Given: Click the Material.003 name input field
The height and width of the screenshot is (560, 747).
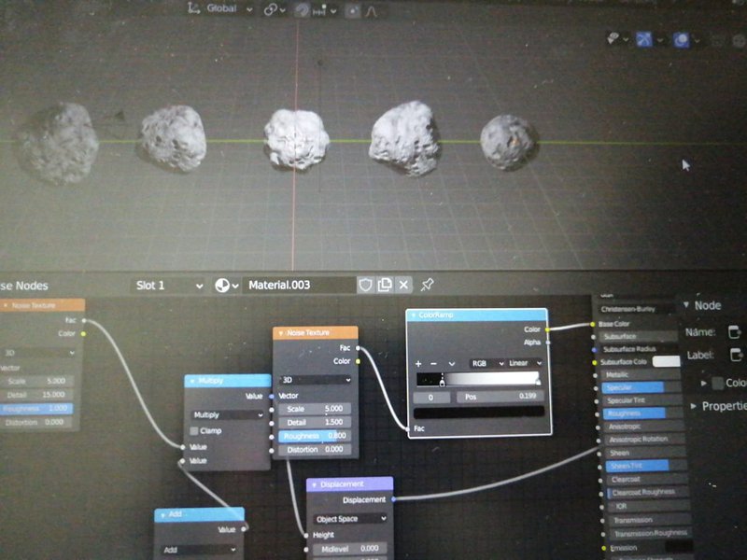Looking at the screenshot, I should point(299,285).
